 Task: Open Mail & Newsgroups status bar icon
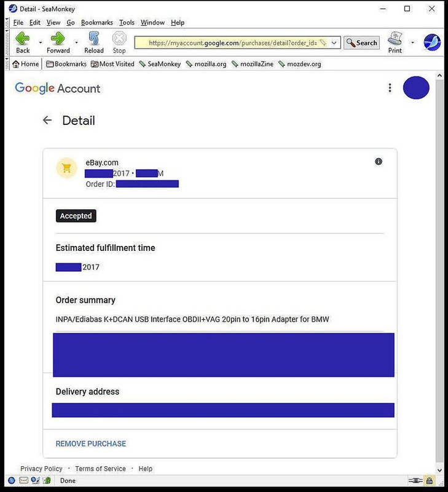tap(23, 480)
